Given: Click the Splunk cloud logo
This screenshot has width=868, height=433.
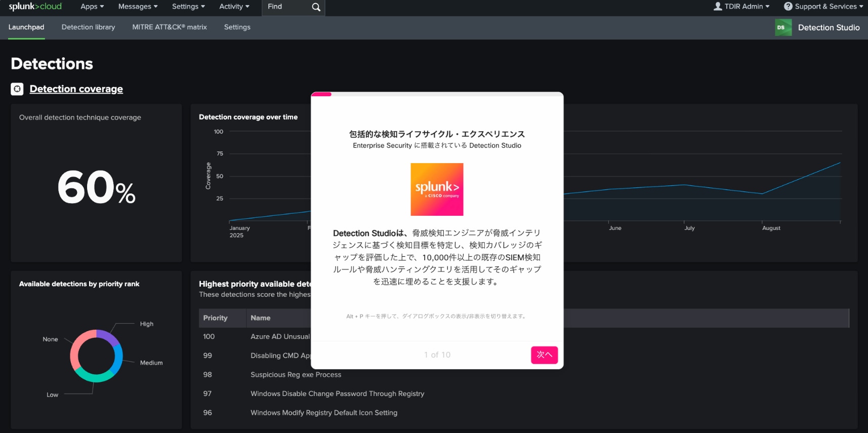Looking at the screenshot, I should coord(35,7).
